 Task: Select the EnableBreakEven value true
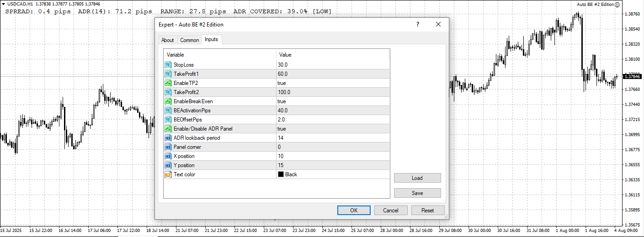(282, 101)
